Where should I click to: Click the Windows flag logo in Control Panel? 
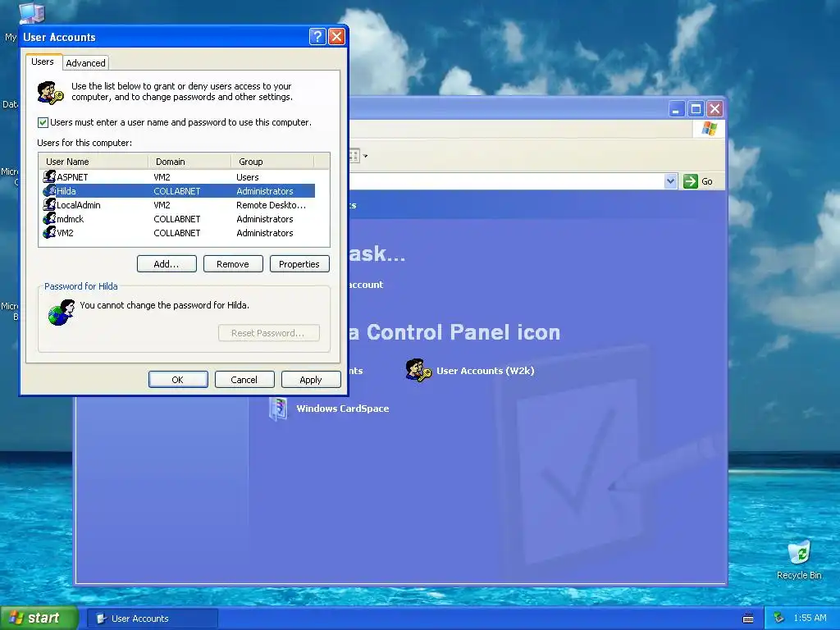point(709,129)
